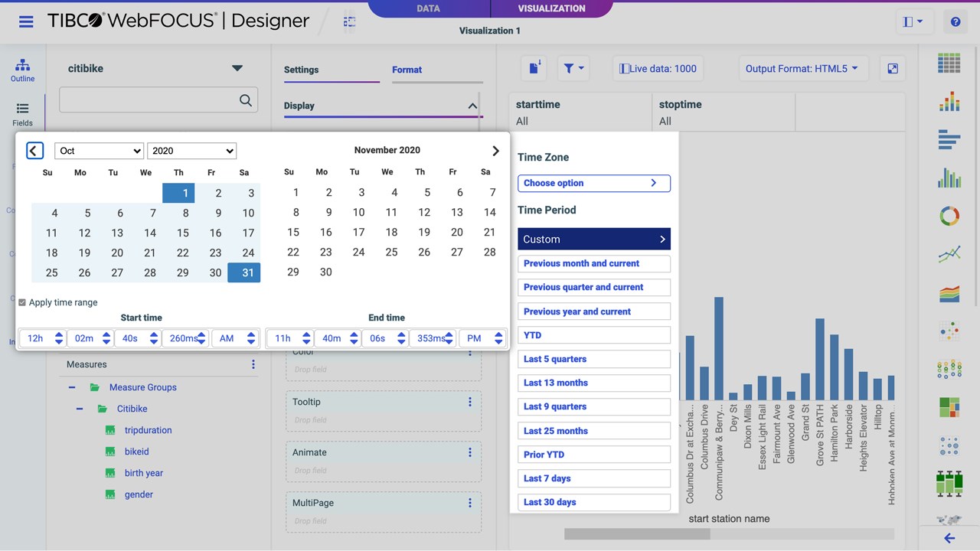Select the line chart type
980x551 pixels.
pyautogui.click(x=949, y=254)
